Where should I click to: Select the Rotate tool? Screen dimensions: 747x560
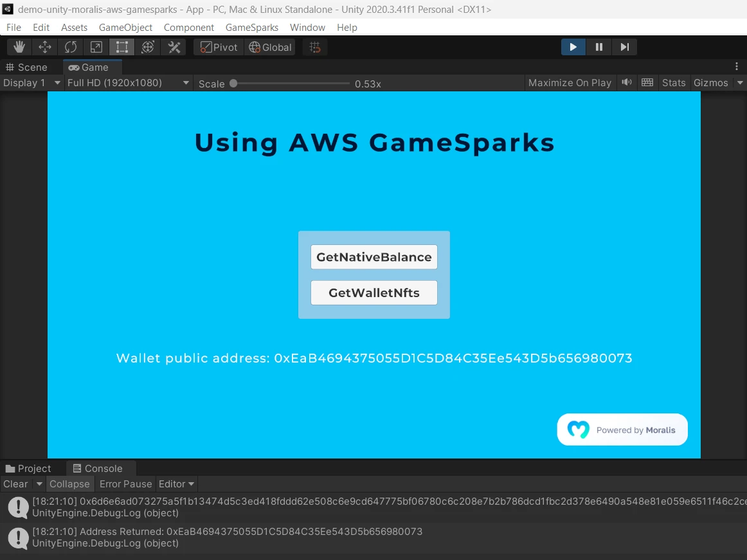(x=71, y=48)
